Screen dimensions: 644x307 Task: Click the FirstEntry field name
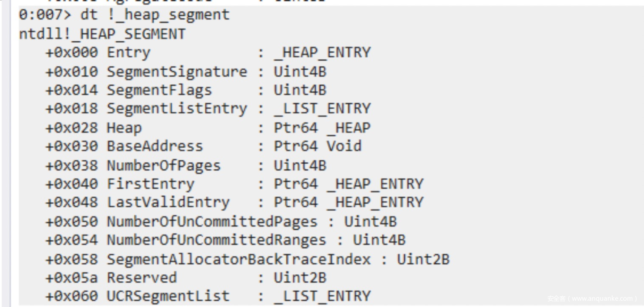(150, 184)
